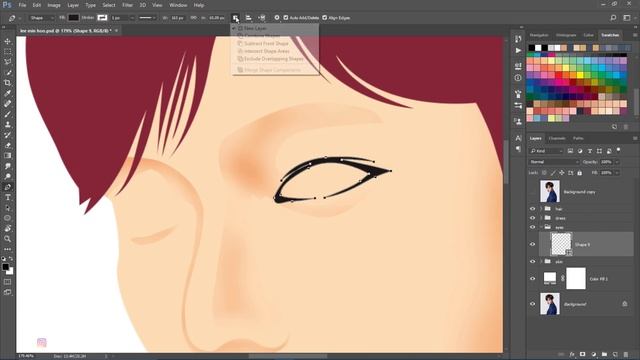Select the Lasso tool

point(8,62)
